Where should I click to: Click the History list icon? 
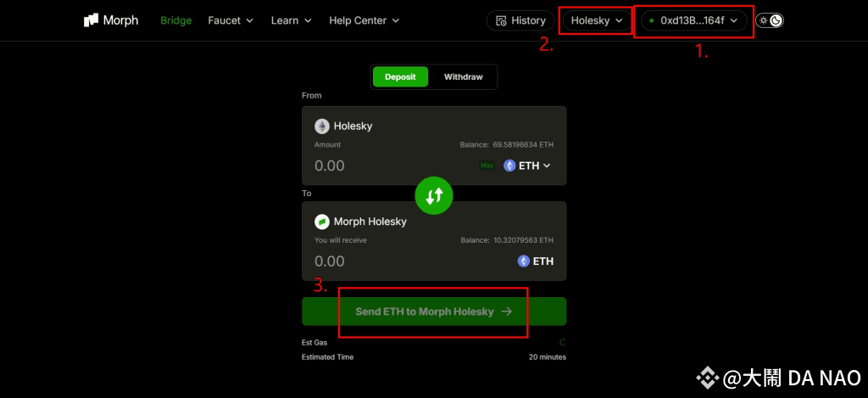click(x=502, y=21)
